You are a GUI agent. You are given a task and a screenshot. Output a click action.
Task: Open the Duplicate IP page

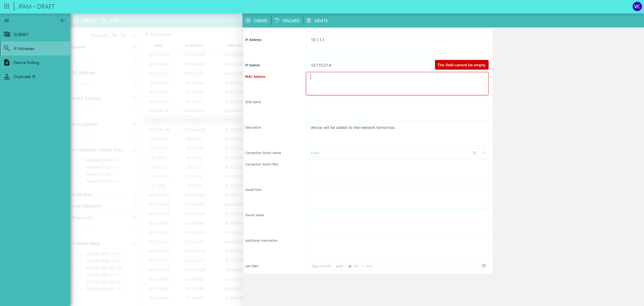pyautogui.click(x=24, y=77)
